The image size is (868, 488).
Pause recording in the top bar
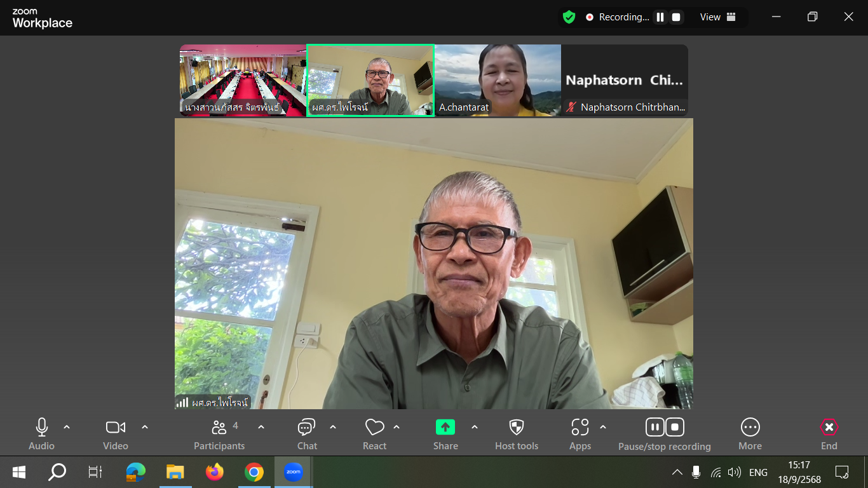[660, 17]
